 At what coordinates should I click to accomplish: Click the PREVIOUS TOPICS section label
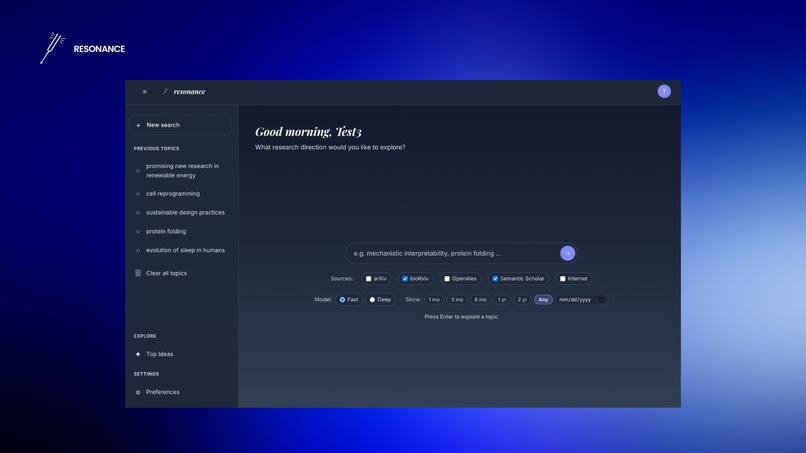tap(156, 149)
